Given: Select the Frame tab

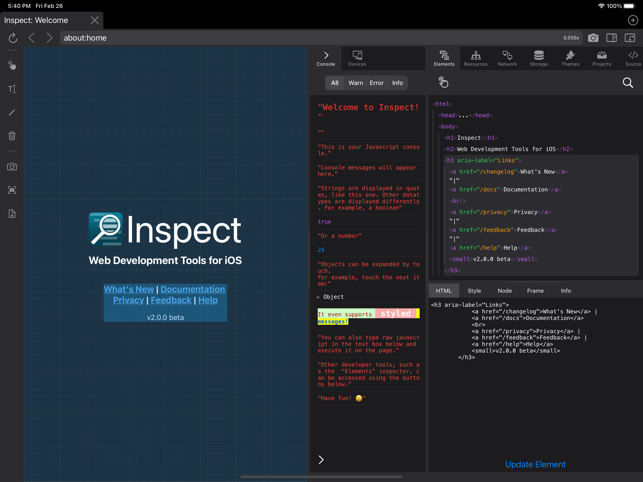Looking at the screenshot, I should (x=536, y=291).
